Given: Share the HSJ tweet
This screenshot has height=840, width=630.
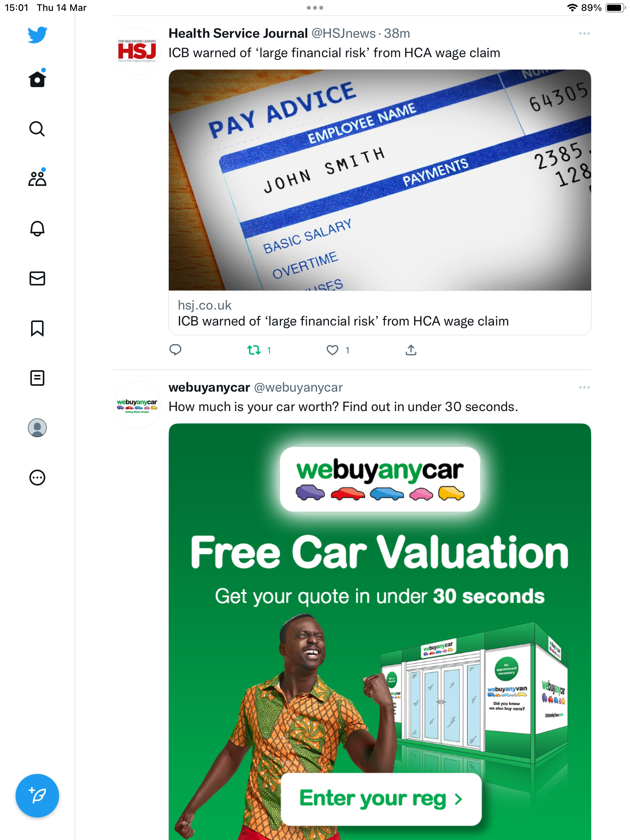Looking at the screenshot, I should pyautogui.click(x=411, y=350).
